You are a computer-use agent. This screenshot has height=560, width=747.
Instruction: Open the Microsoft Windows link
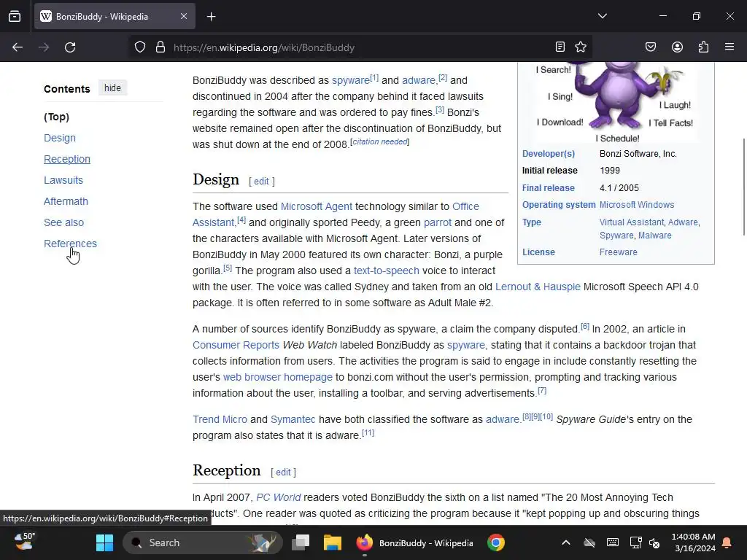tap(637, 205)
